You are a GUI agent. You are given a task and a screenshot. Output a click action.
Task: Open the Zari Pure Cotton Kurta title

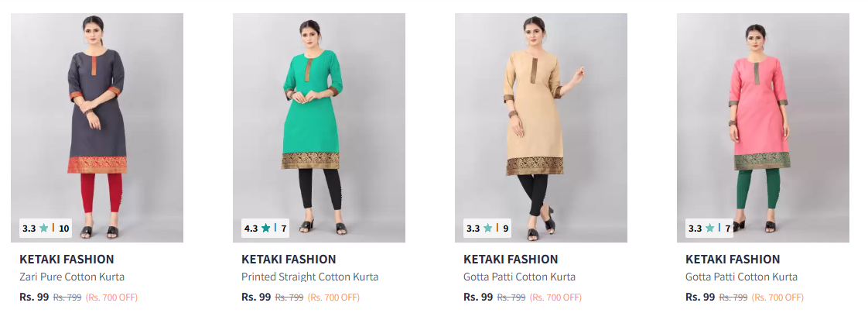click(x=72, y=277)
